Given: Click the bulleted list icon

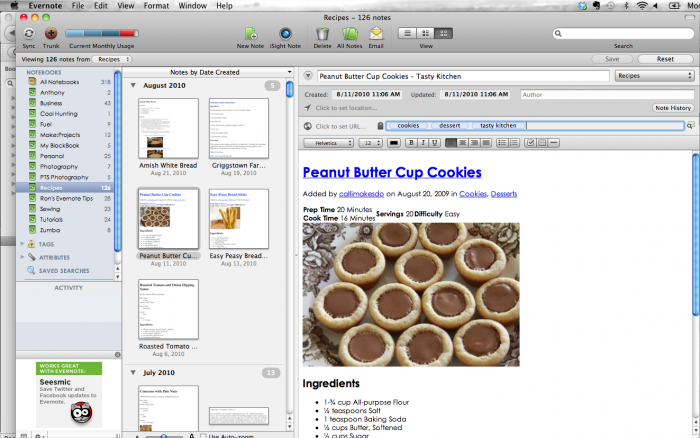Looking at the screenshot, I should point(502,143).
